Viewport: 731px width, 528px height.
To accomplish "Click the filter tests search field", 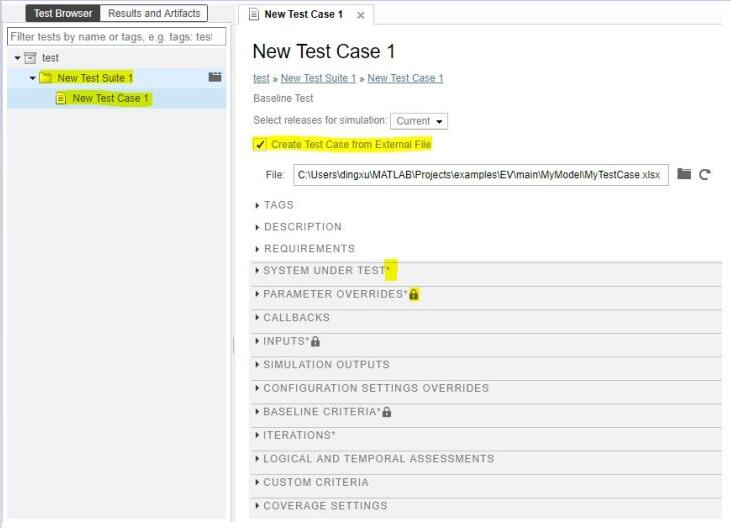I will point(116,36).
